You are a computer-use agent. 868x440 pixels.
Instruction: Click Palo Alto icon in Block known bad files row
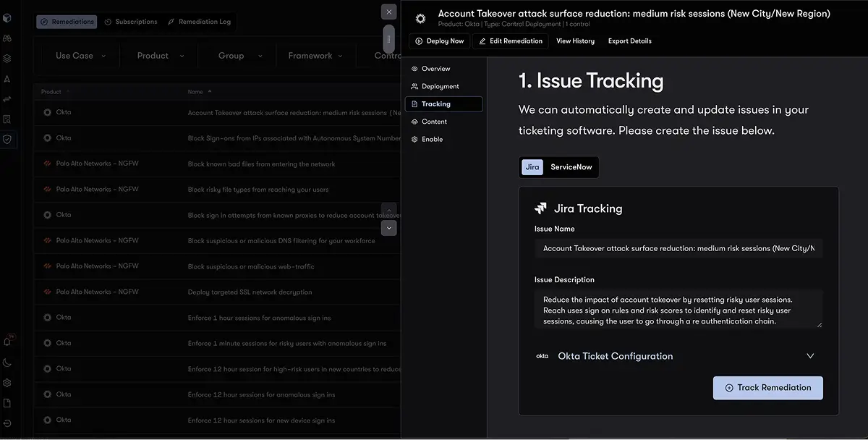tap(48, 164)
